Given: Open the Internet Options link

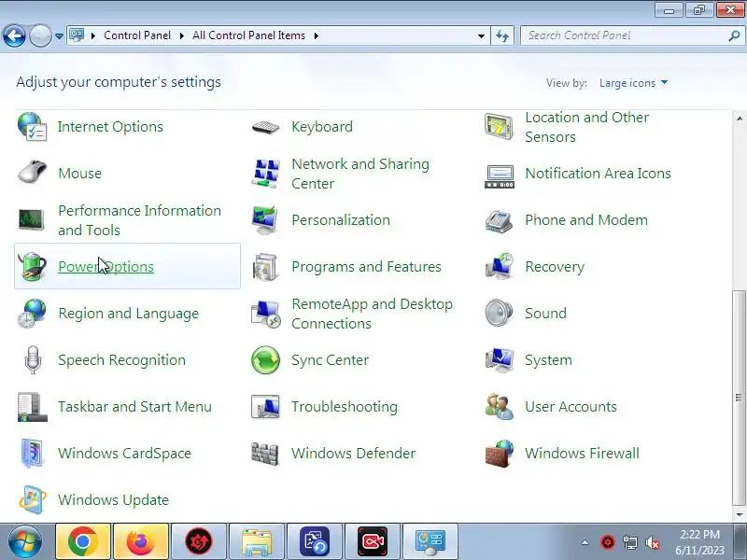Looking at the screenshot, I should point(110,127).
